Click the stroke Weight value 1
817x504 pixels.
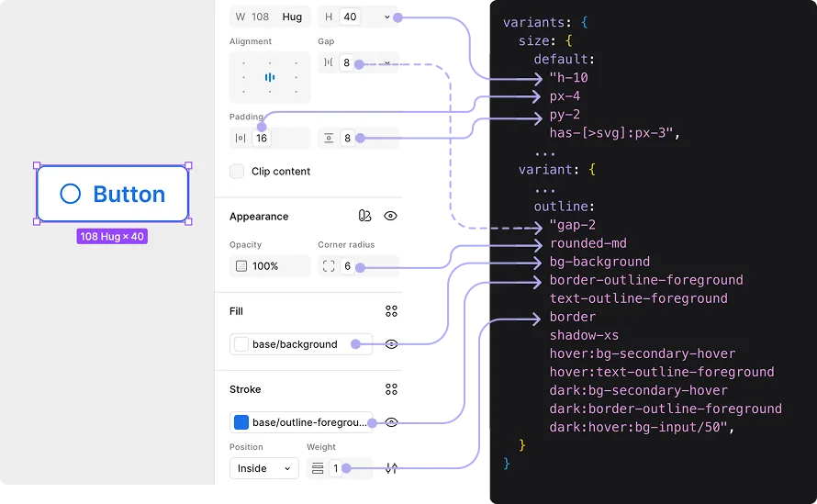coord(336,468)
